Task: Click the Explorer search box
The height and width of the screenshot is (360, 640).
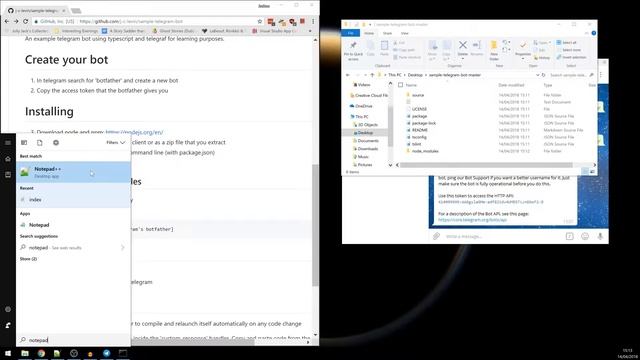Action: coord(571,75)
